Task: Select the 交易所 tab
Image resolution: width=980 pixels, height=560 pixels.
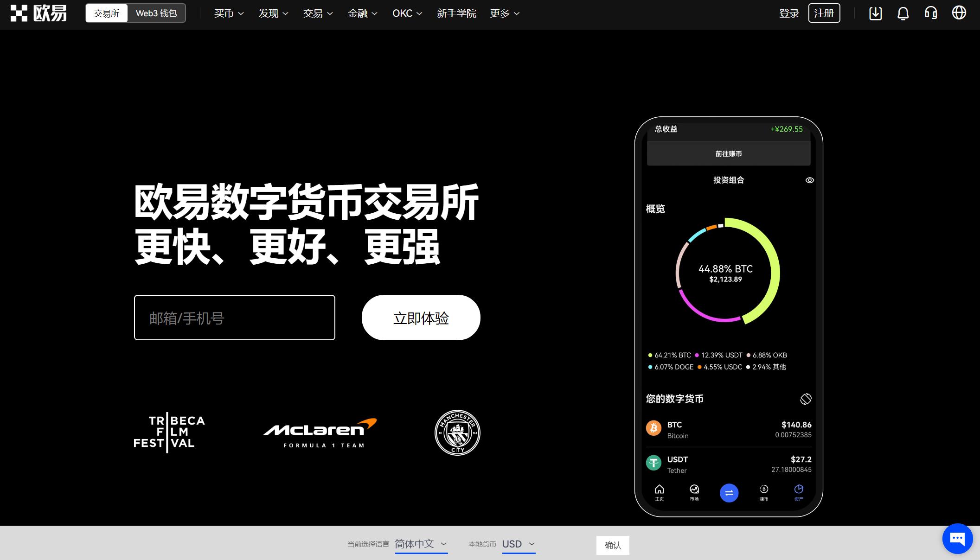Action: point(106,13)
